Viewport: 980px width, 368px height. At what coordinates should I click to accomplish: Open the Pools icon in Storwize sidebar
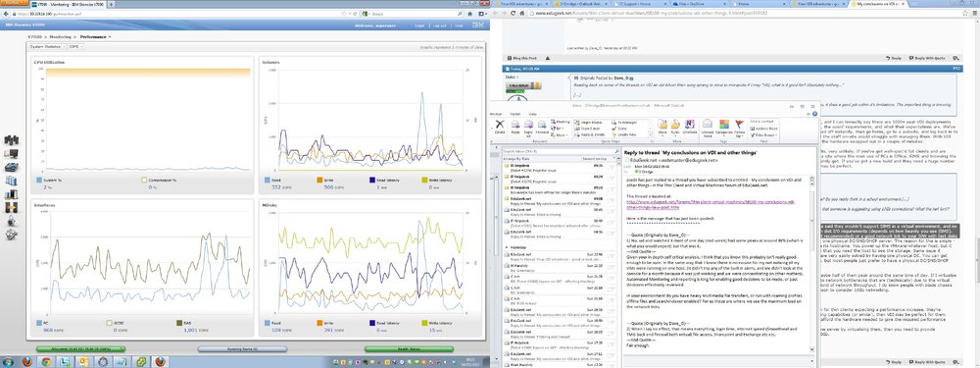pyautogui.click(x=11, y=167)
